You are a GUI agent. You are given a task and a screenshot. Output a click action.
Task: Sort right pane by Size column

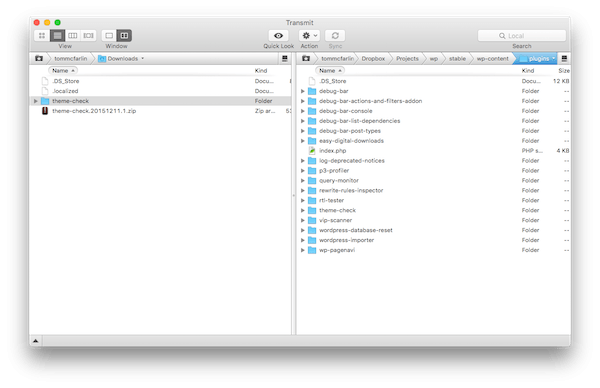point(564,70)
